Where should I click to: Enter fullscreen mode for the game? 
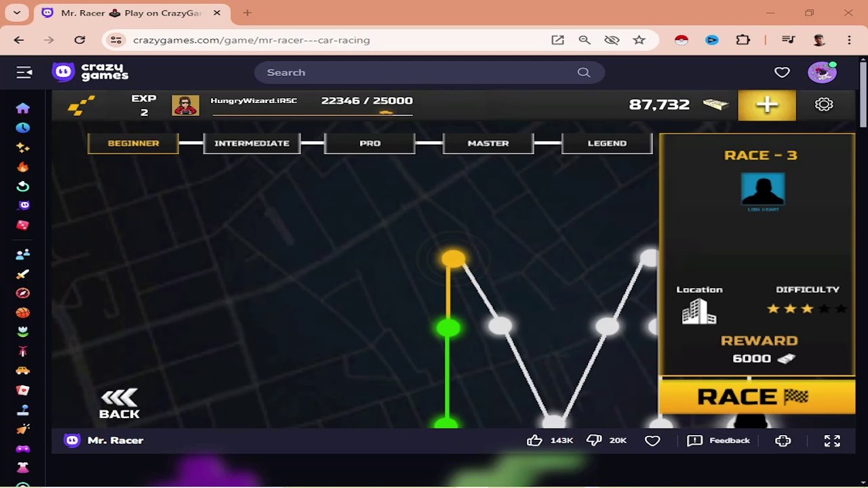(x=832, y=441)
